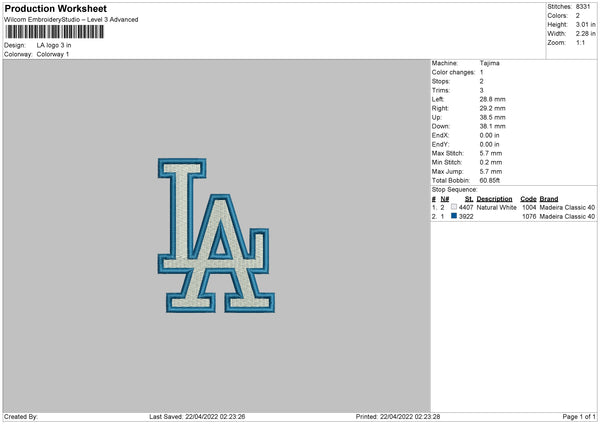Image resolution: width=600 pixels, height=424 pixels.
Task: Click the stitch count 3922 in row 2
Action: tap(466, 217)
